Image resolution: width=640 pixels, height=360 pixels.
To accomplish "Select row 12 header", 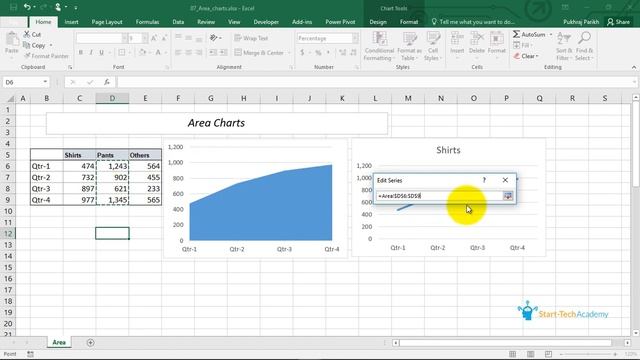I will click(8, 233).
